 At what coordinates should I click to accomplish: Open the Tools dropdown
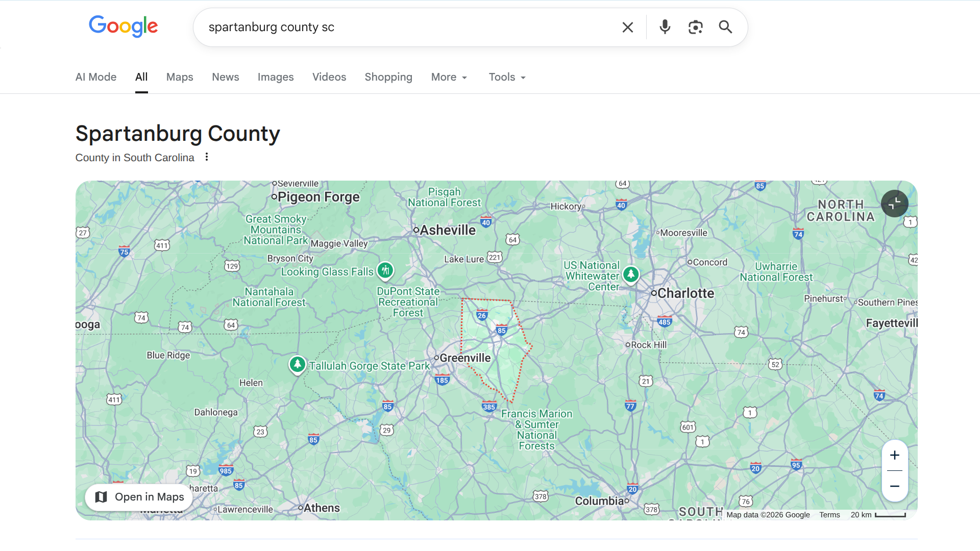pos(507,77)
